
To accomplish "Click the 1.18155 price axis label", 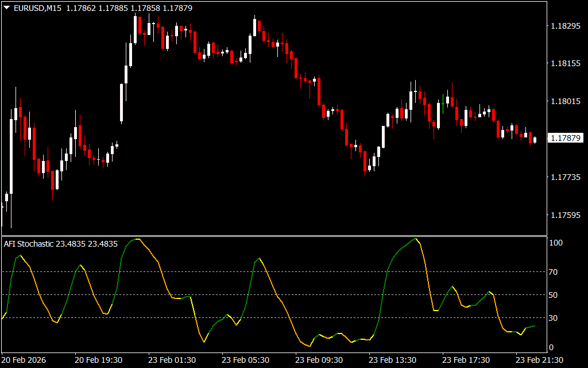I will 564,64.
